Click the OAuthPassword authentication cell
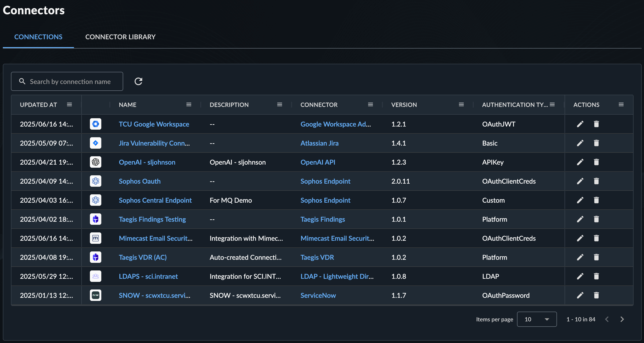 (506, 295)
